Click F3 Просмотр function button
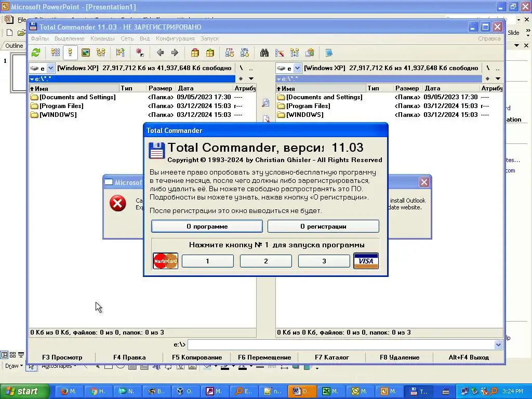Screen dimensions: 532x399 [62, 357]
